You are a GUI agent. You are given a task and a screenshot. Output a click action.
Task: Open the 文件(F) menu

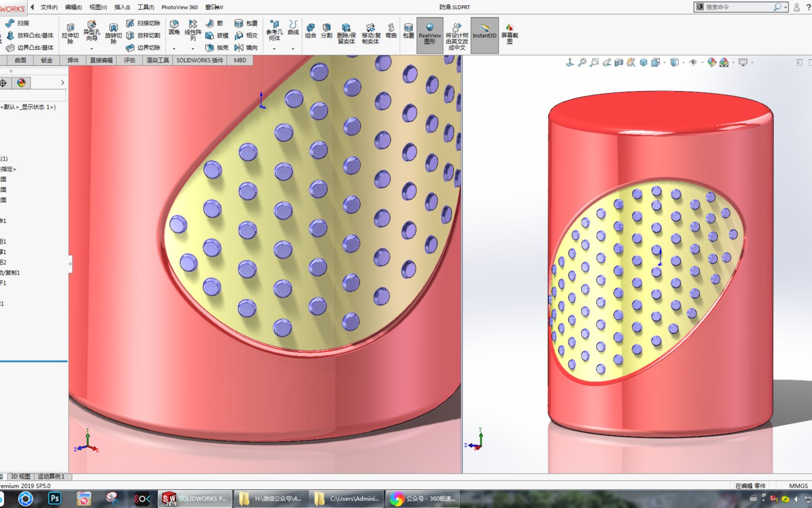tap(49, 7)
